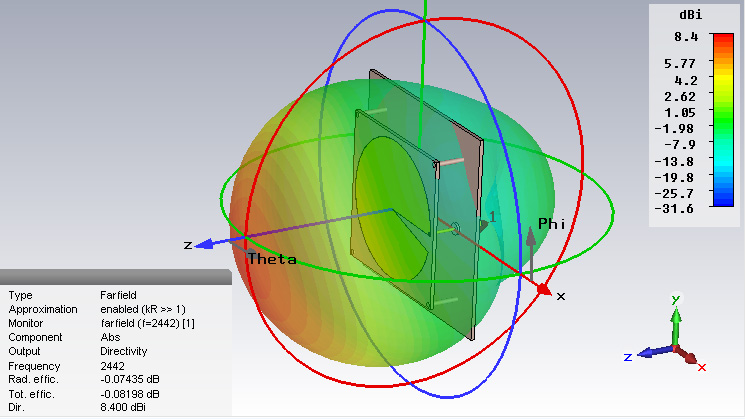Viewport: 745px width, 419px height.
Task: Click the '8.400 dBi' directivity value
Action: pyautogui.click(x=123, y=408)
